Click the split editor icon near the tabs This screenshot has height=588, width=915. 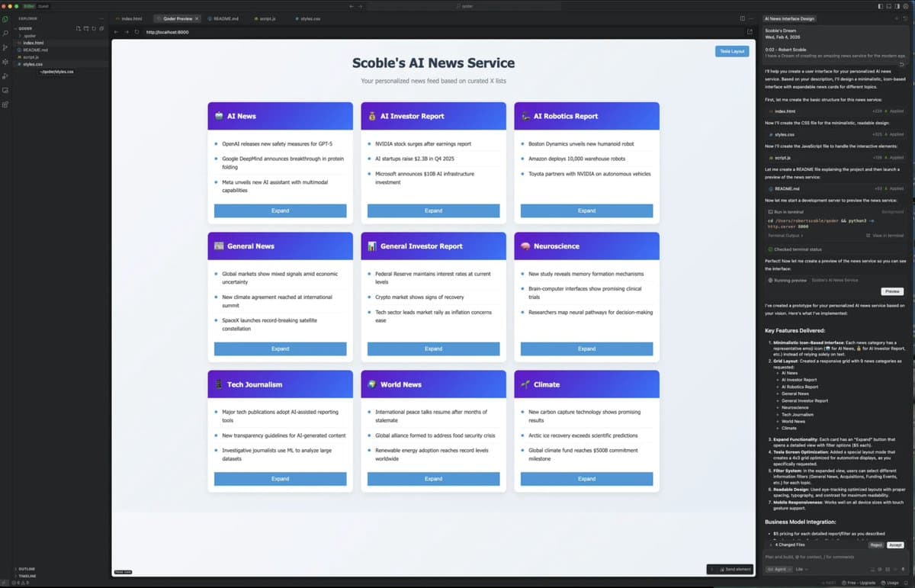[743, 18]
